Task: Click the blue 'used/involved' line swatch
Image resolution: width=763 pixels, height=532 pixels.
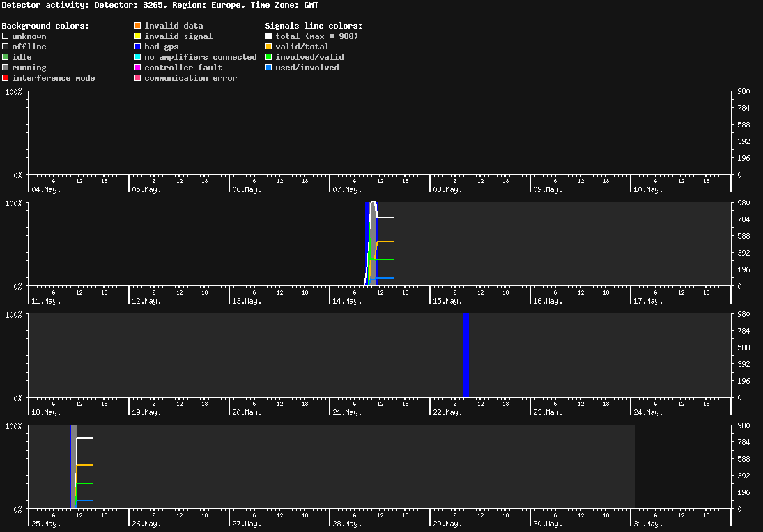Action: 268,67
